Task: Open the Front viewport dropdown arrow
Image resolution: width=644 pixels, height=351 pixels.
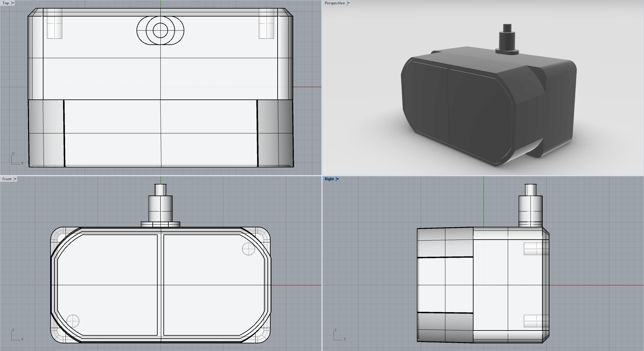Action: coord(15,179)
